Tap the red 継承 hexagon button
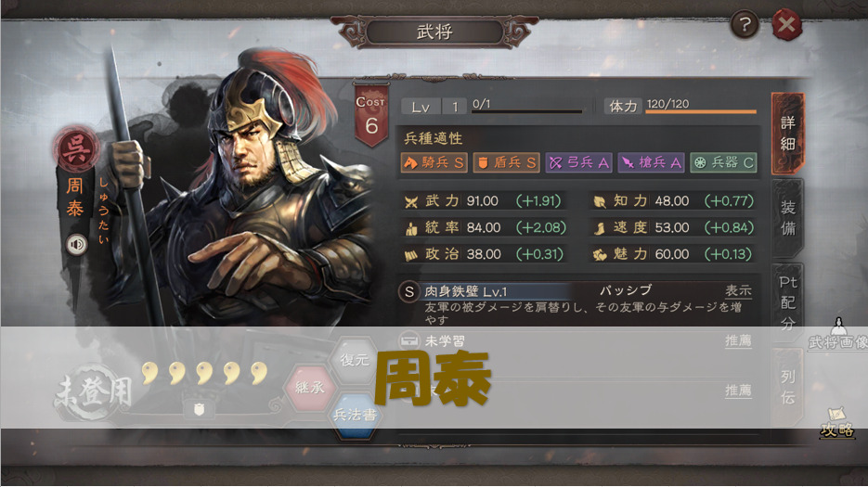The width and height of the screenshot is (868, 487). 309,388
